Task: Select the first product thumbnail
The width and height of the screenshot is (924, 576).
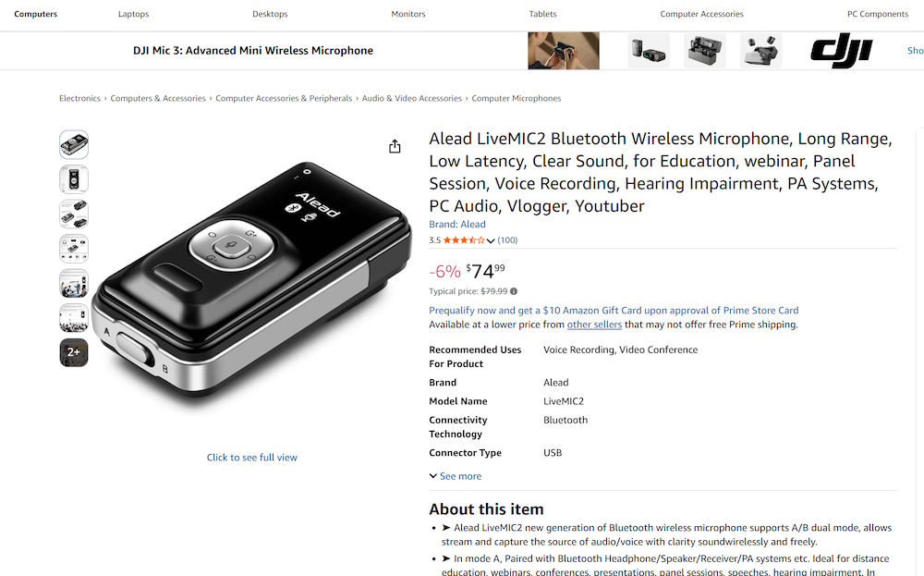Action: click(x=74, y=144)
